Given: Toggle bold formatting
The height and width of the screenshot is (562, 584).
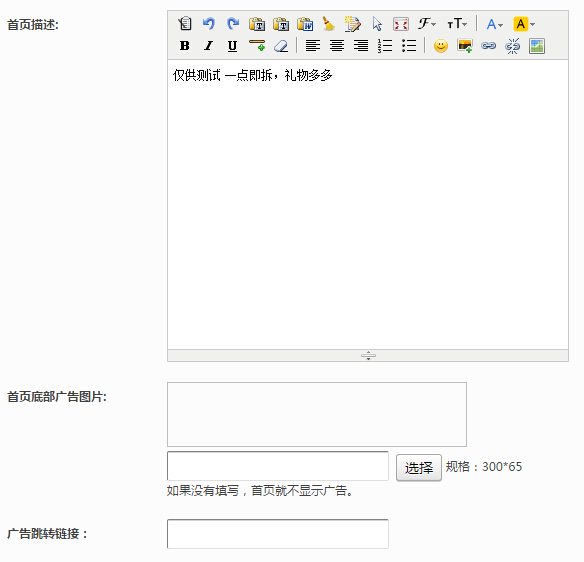Looking at the screenshot, I should click(x=184, y=46).
